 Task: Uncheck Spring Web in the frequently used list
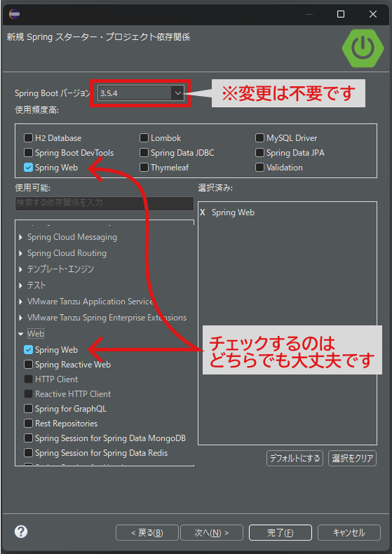(28, 168)
